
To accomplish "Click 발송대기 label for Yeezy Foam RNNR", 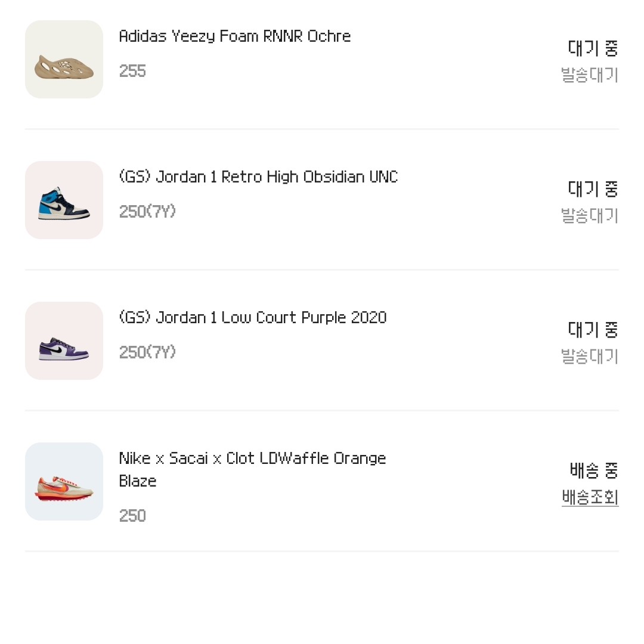I will pos(590,75).
